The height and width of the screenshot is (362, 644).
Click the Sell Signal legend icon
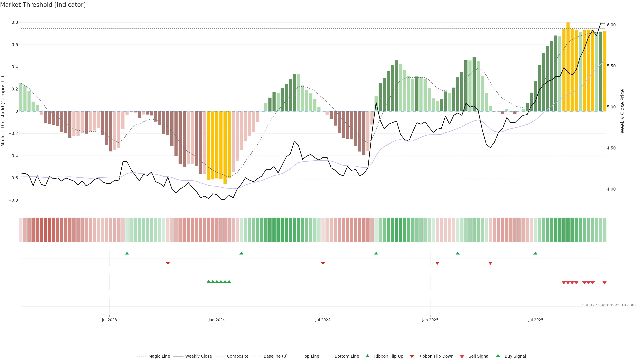462,356
